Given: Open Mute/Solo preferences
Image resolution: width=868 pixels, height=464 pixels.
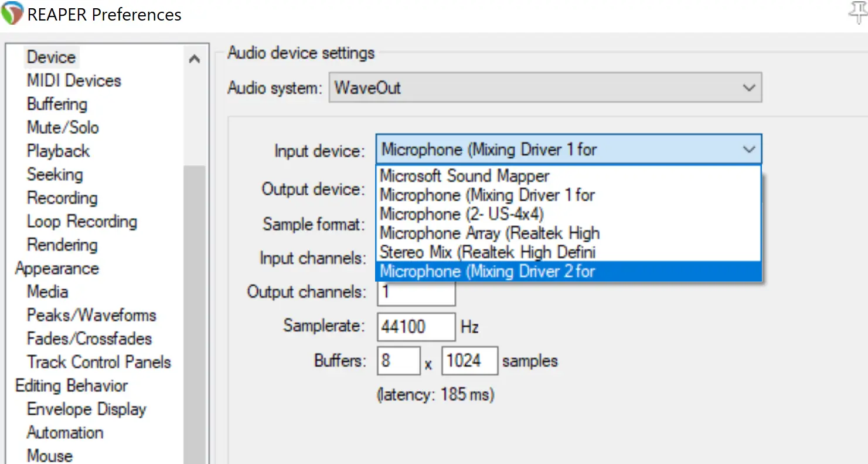Looking at the screenshot, I should tap(63, 128).
